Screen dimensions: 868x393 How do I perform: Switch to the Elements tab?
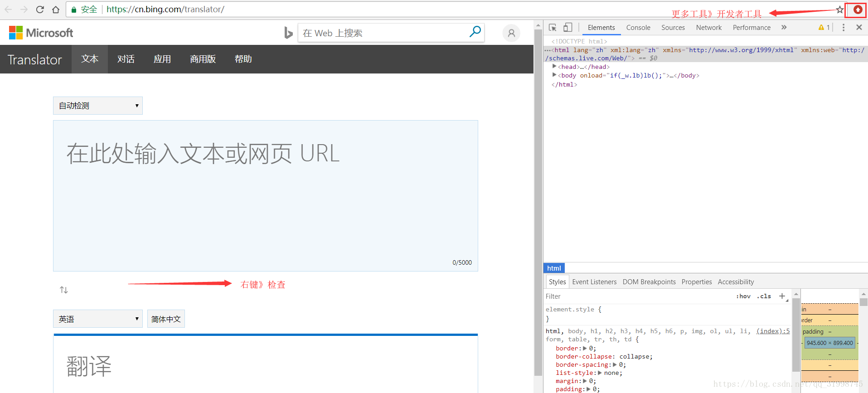pos(601,28)
